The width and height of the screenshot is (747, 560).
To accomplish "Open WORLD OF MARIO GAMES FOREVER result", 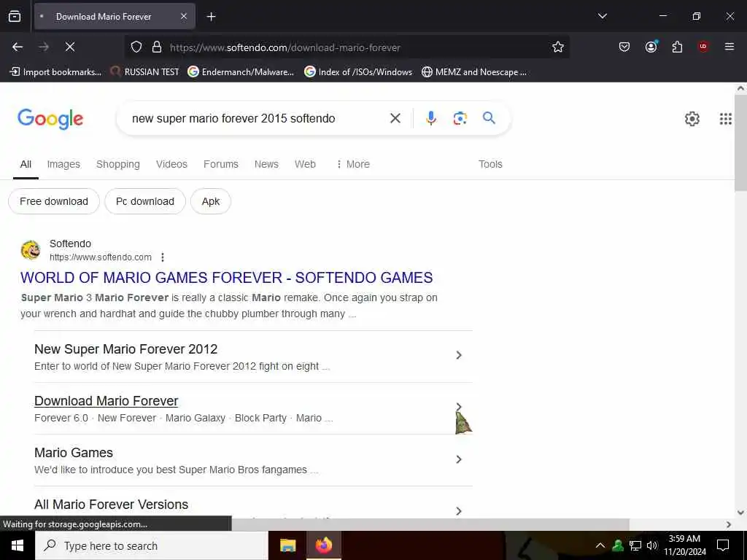I will [227, 278].
